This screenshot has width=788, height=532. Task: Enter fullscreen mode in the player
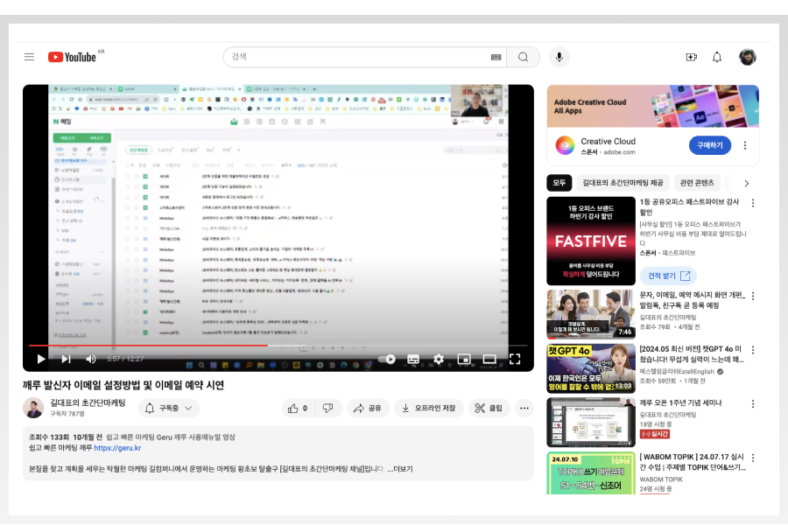515,359
